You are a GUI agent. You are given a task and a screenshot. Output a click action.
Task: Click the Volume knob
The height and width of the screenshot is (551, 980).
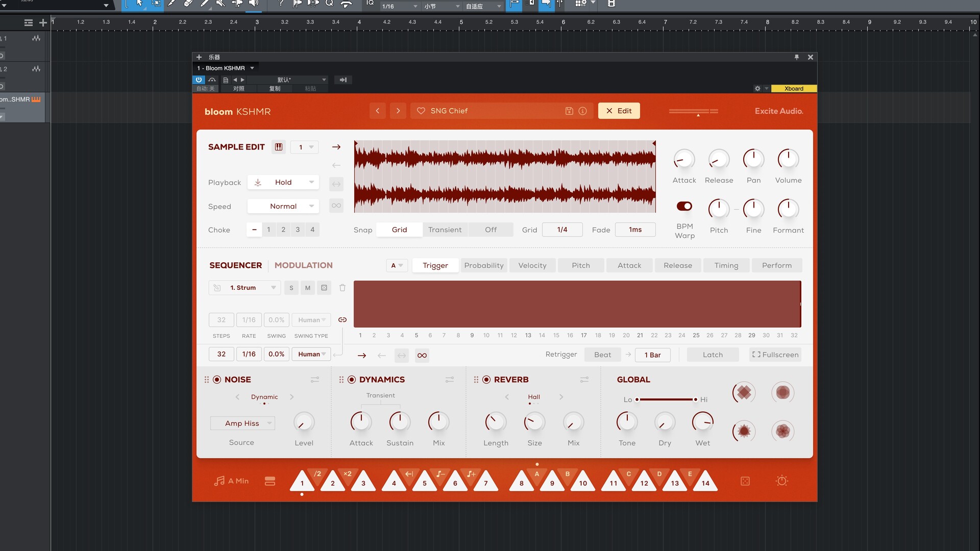[788, 159]
